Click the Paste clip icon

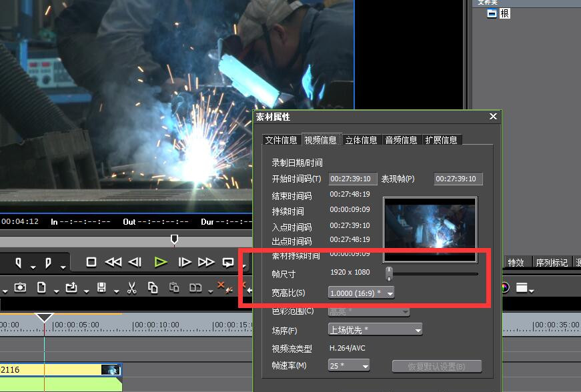(x=175, y=288)
